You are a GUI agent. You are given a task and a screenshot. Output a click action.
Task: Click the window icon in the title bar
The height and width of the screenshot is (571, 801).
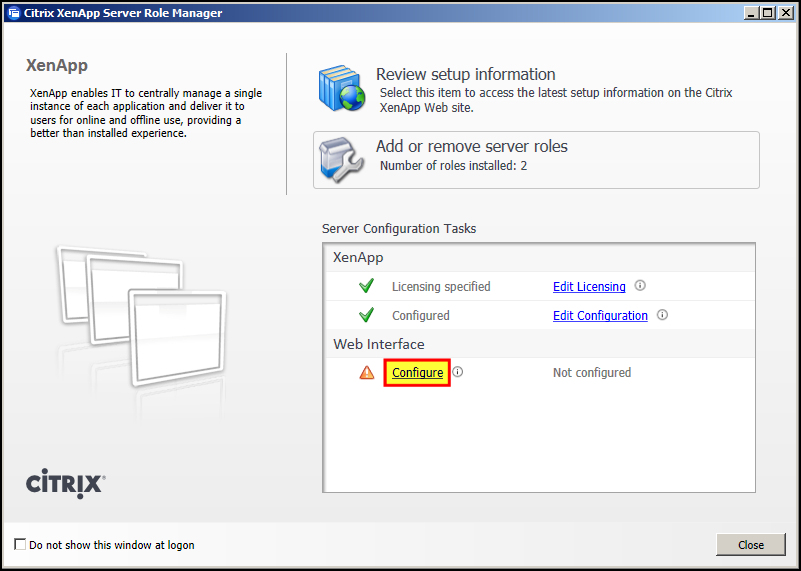[x=13, y=13]
